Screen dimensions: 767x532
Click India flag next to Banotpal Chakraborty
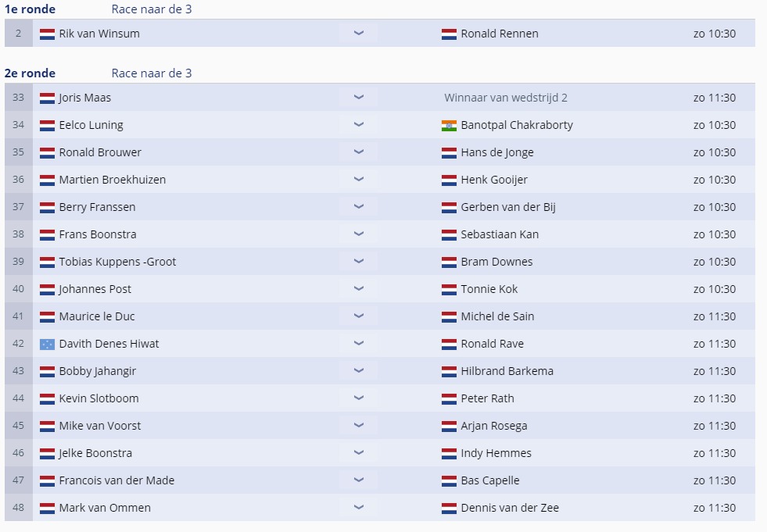coord(449,126)
